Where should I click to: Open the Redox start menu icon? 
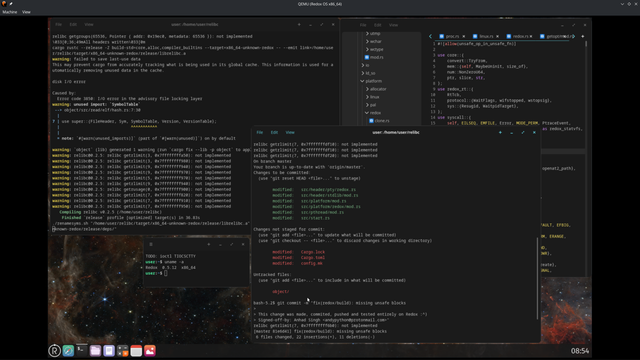coord(54,351)
